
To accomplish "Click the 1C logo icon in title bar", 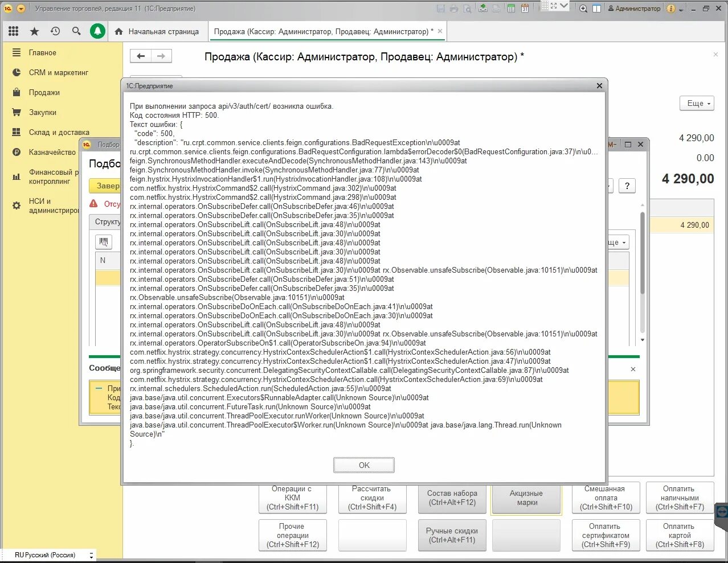I will pos(8,9).
